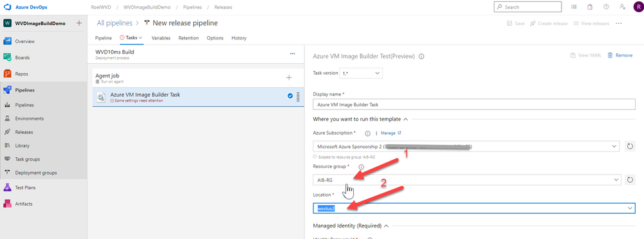
Task: Click the Remove task link
Action: click(620, 55)
